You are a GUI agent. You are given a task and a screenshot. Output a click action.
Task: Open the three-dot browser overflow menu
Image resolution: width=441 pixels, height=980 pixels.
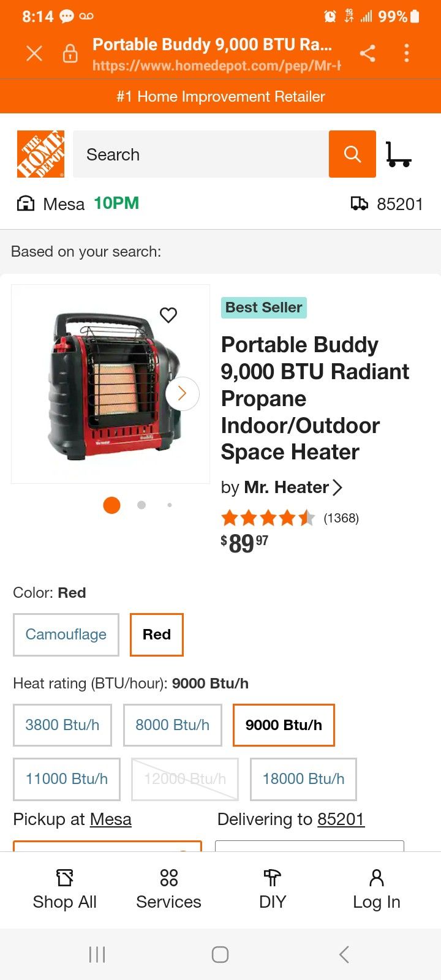click(407, 54)
